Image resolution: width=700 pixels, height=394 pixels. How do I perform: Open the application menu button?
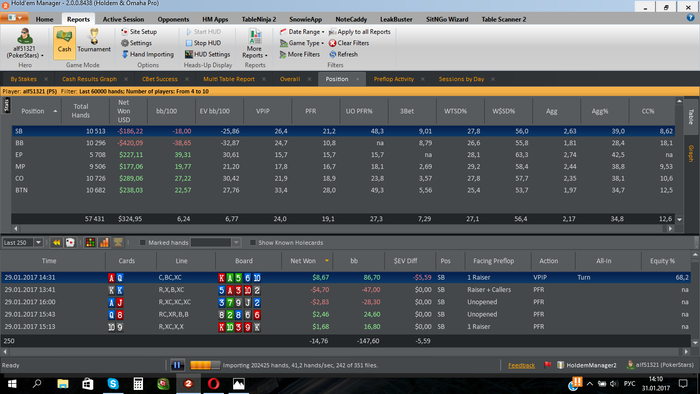pos(14,18)
